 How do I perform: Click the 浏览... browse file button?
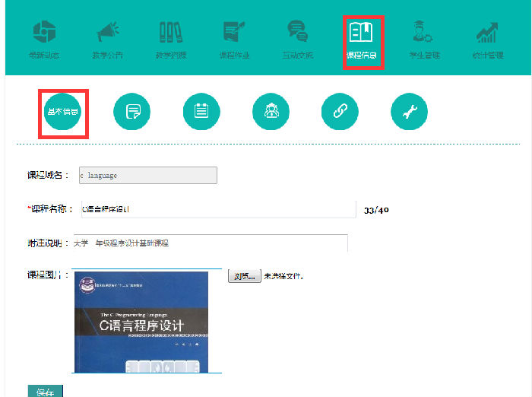click(x=244, y=275)
